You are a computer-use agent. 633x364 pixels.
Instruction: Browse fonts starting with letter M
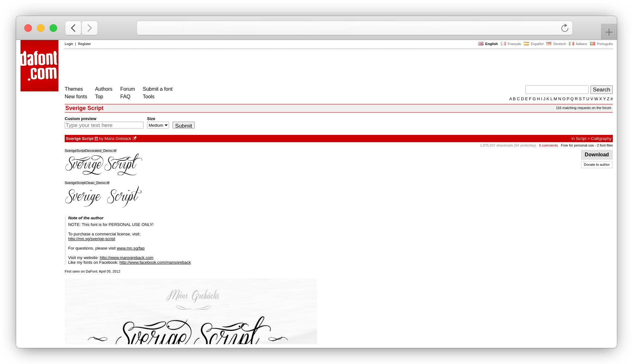pyautogui.click(x=555, y=99)
